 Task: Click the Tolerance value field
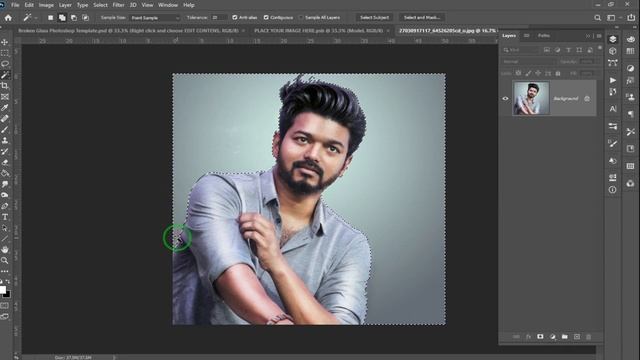point(219,18)
